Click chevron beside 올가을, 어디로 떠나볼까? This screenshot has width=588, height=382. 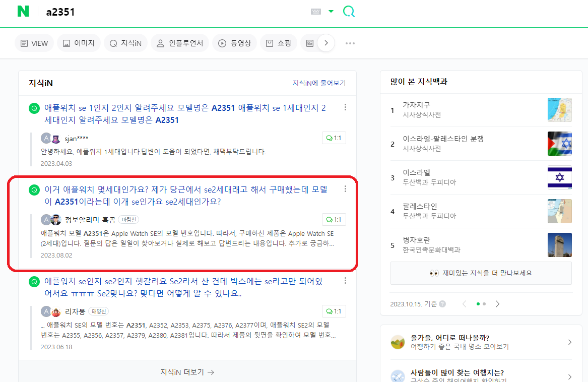pos(570,342)
